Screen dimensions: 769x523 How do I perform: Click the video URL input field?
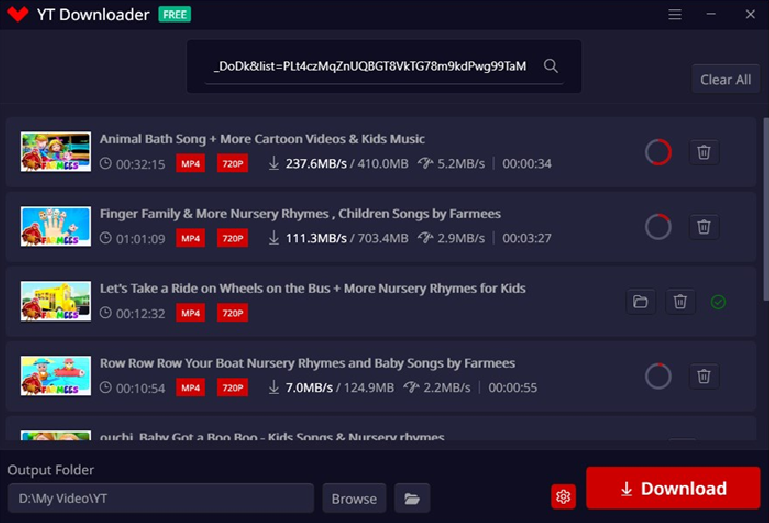pyautogui.click(x=370, y=66)
